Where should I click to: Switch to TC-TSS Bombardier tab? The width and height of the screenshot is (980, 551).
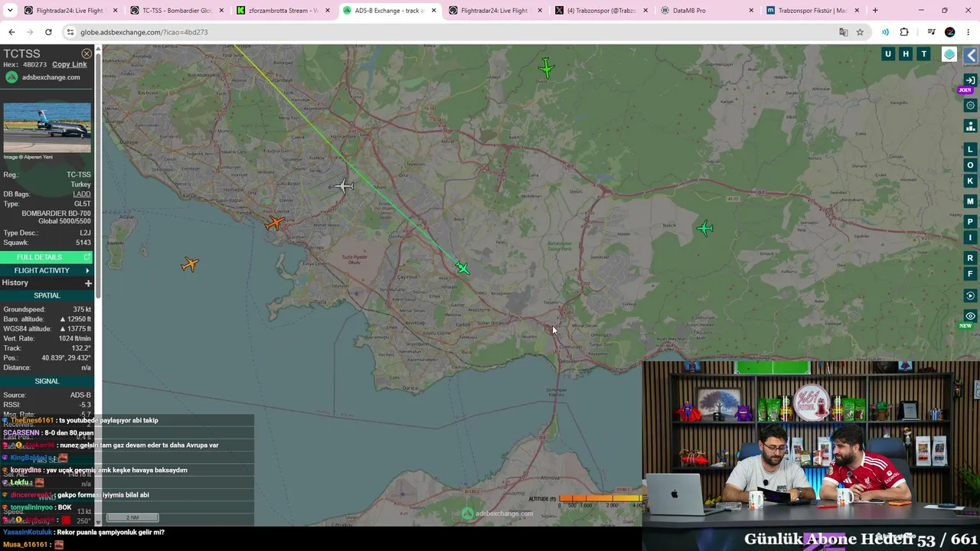[x=175, y=11]
